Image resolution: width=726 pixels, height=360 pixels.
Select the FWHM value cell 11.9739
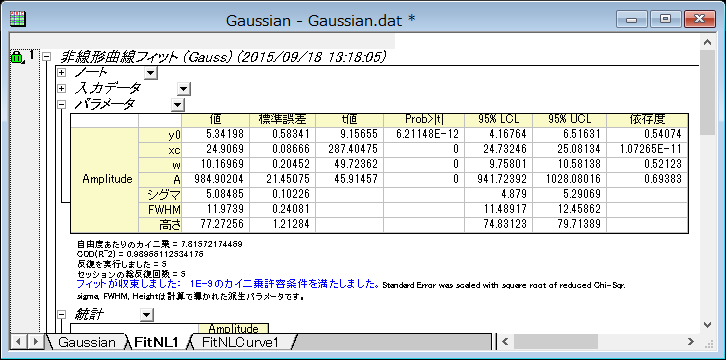tap(215, 210)
